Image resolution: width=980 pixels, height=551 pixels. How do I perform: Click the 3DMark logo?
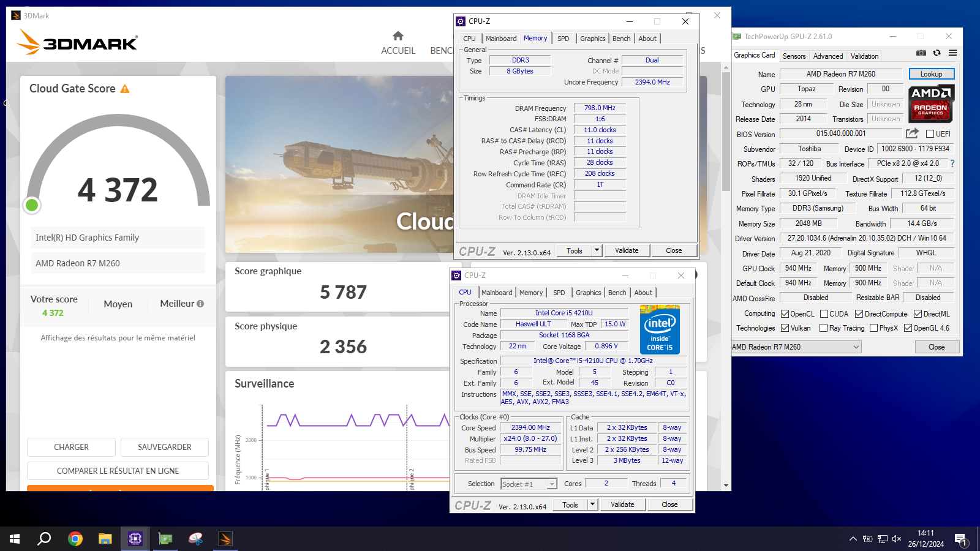pos(77,42)
